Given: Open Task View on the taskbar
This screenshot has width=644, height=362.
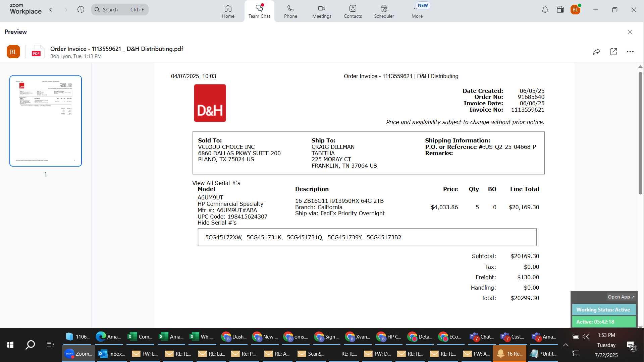Looking at the screenshot, I should pos(50,345).
